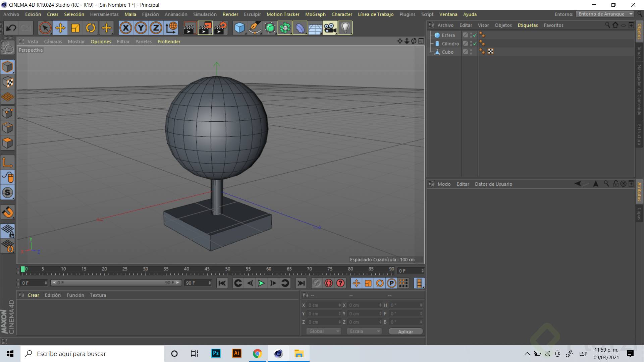This screenshot has height=362, width=644.
Task: Toggle World coordinate system button
Action: click(171, 28)
